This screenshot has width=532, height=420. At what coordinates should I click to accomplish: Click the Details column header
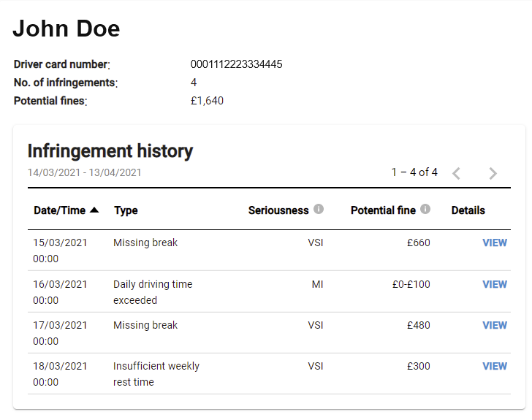coord(468,210)
